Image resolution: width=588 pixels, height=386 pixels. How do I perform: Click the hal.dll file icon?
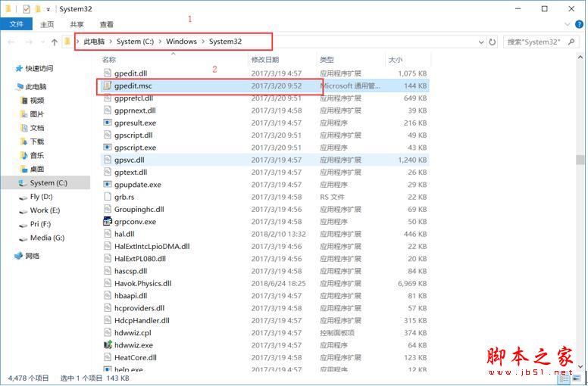pos(108,234)
